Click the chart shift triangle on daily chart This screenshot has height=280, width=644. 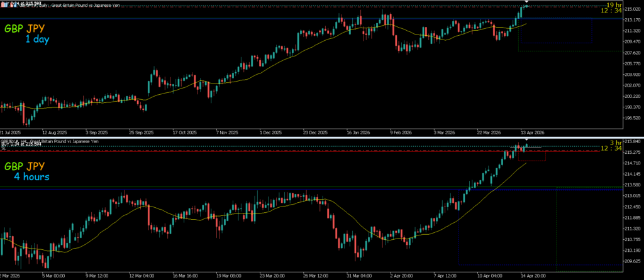pyautogui.click(x=527, y=3)
